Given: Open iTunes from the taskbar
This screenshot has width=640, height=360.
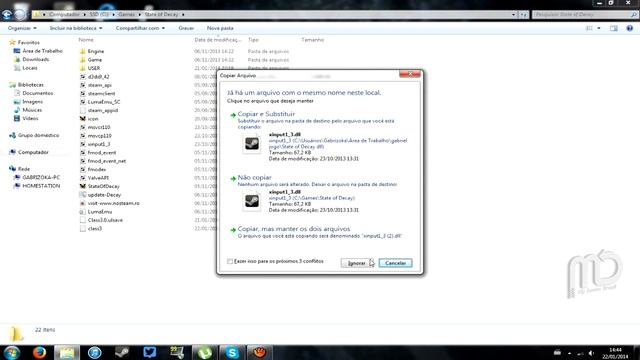Looking at the screenshot, I should [x=95, y=352].
